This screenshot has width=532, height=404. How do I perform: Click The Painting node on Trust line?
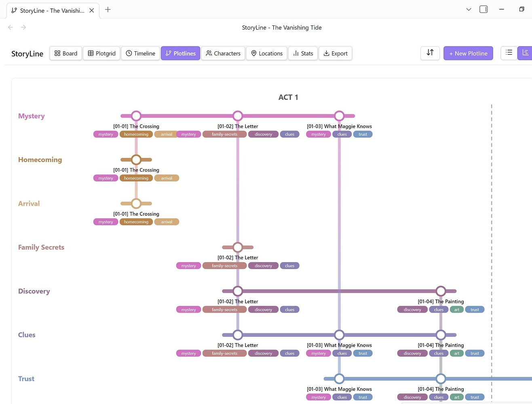[x=441, y=379]
